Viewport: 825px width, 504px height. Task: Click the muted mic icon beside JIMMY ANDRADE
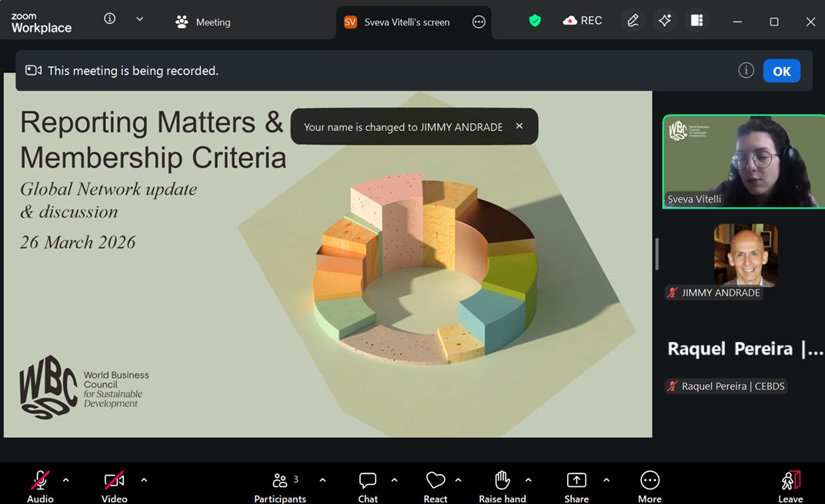coord(673,292)
